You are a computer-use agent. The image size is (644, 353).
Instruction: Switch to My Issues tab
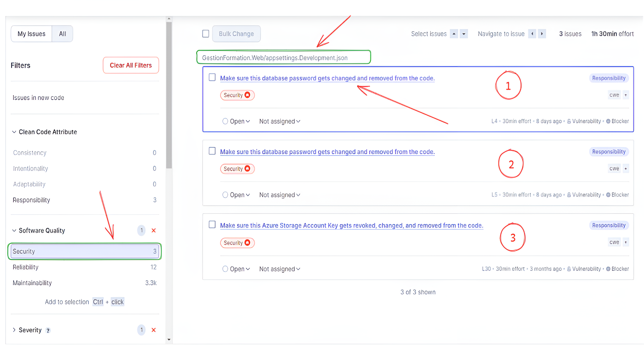31,34
